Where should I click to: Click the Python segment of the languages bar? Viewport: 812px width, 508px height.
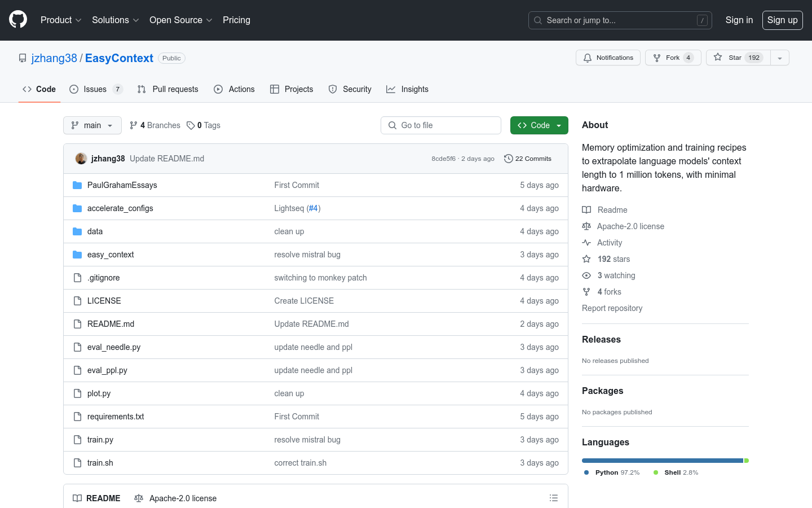[x=663, y=461]
